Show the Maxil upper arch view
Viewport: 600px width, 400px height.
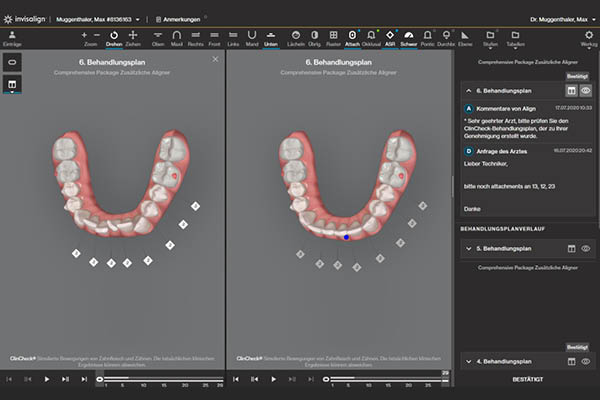[176, 39]
